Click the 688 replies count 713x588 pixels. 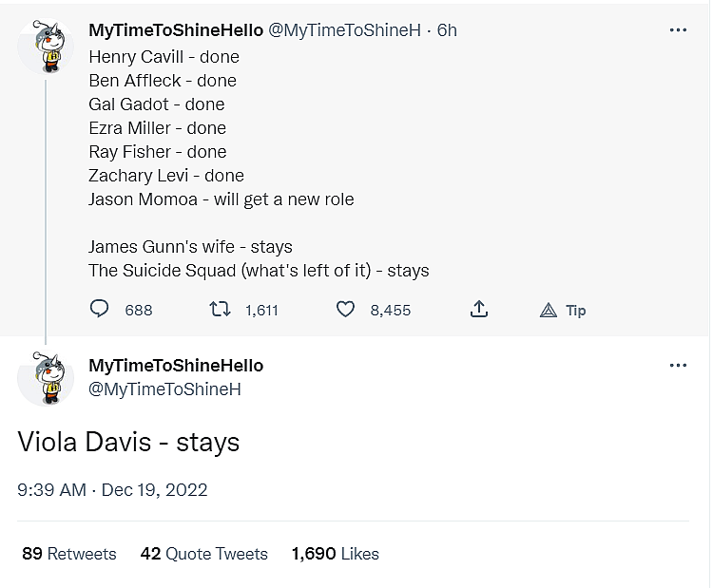[139, 311]
